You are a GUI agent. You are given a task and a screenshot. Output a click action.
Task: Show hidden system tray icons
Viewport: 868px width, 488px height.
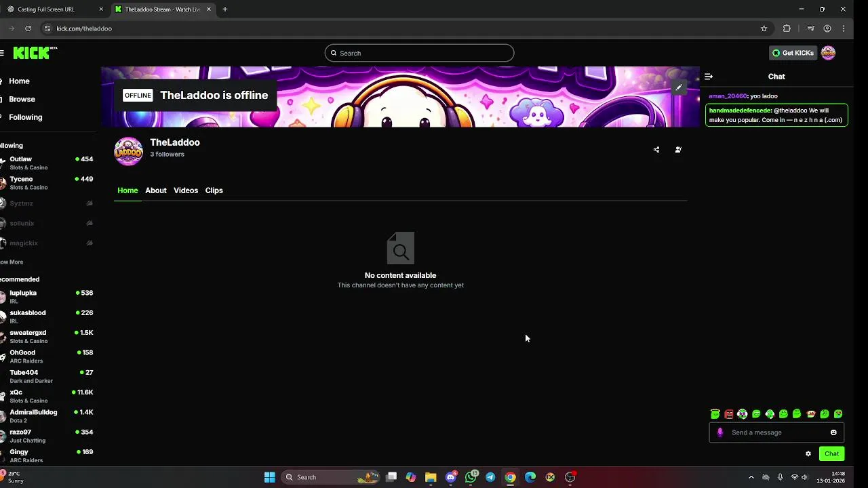pos(751,477)
